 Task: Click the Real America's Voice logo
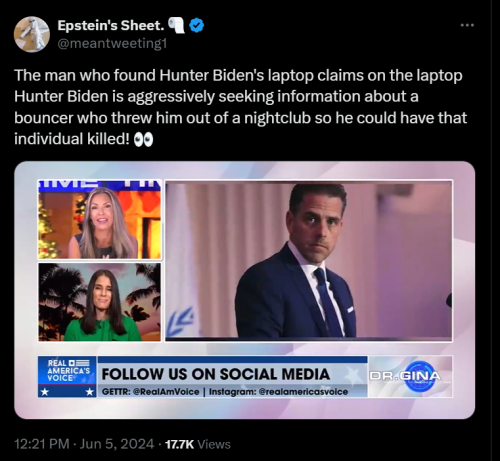click(x=67, y=377)
